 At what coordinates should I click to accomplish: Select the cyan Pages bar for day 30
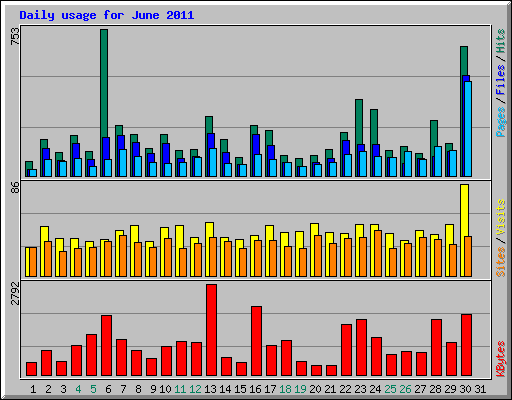(x=468, y=129)
